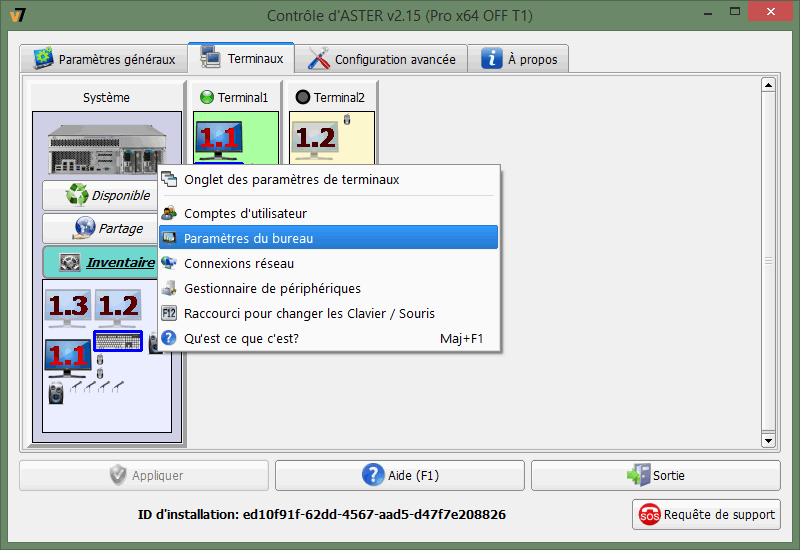Click the scrollbar up arrow
This screenshot has width=800, height=550.
[768, 85]
